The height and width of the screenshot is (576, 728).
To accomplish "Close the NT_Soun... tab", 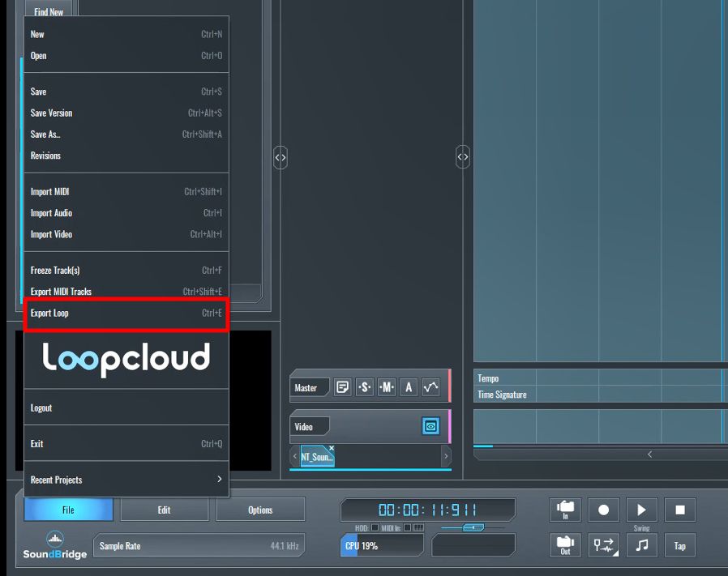I will 331,448.
